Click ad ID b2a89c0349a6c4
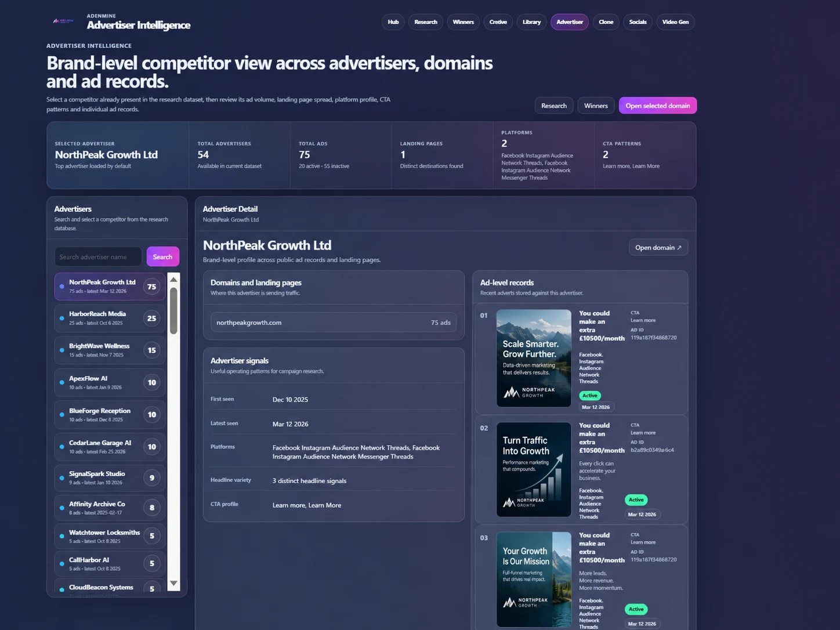The width and height of the screenshot is (840, 630). pos(652,450)
